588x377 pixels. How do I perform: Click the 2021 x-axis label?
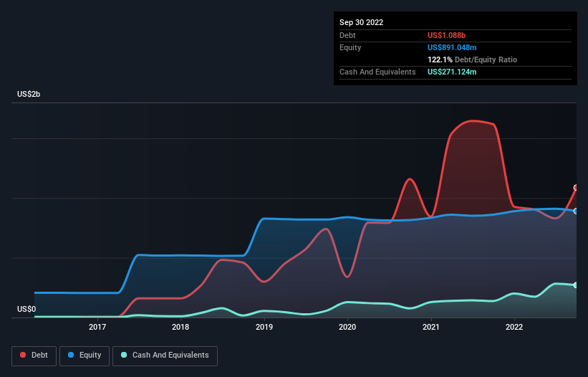[431, 327]
